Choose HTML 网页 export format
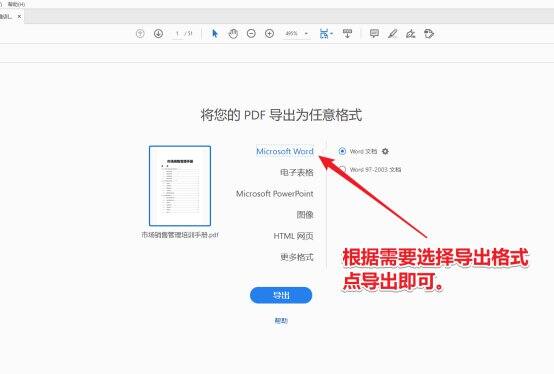Screen dimensions: 554x374 (x=293, y=236)
